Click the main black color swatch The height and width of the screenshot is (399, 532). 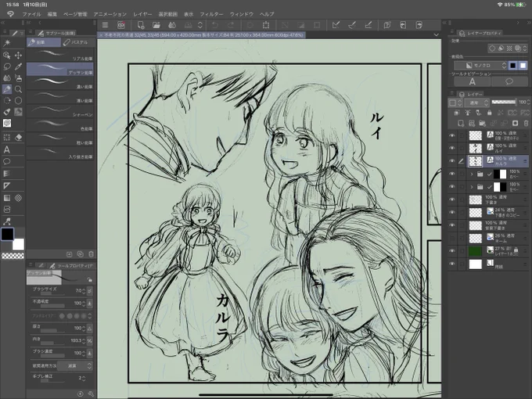7,234
